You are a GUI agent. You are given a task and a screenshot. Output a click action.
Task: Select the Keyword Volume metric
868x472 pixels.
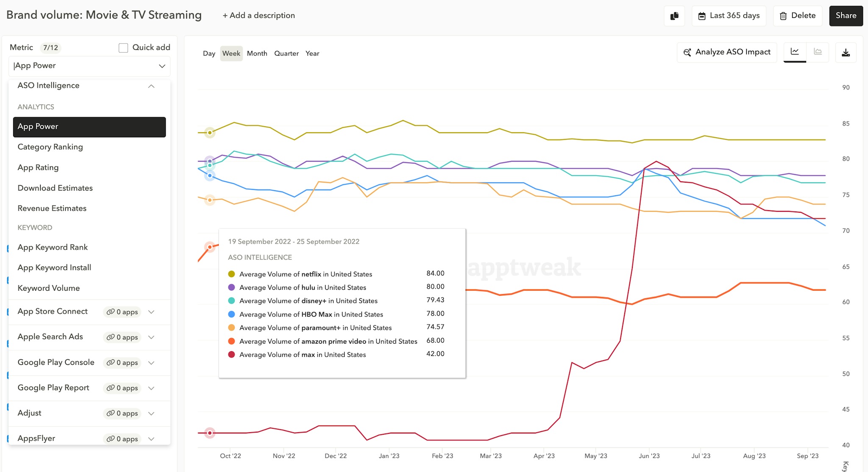click(49, 288)
